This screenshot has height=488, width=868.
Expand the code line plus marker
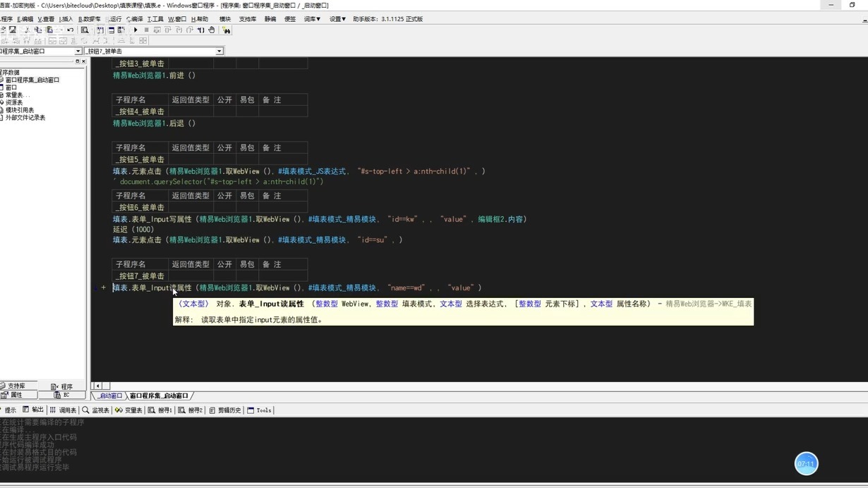pos(103,287)
